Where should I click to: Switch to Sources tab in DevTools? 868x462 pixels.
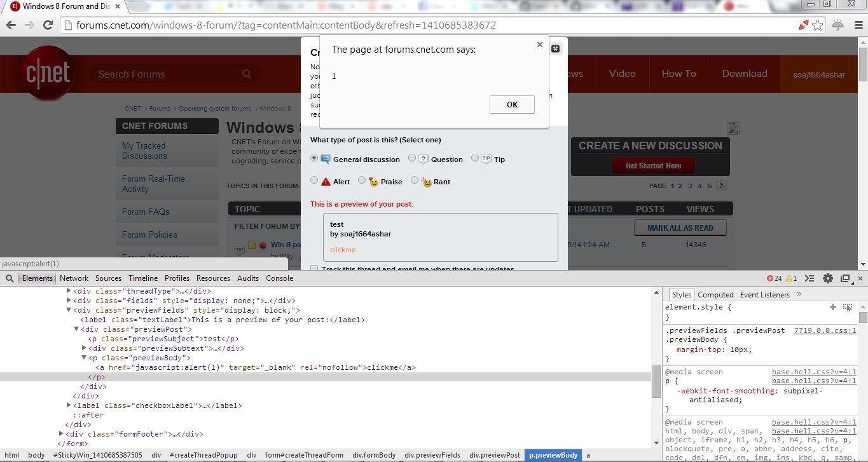(x=108, y=278)
